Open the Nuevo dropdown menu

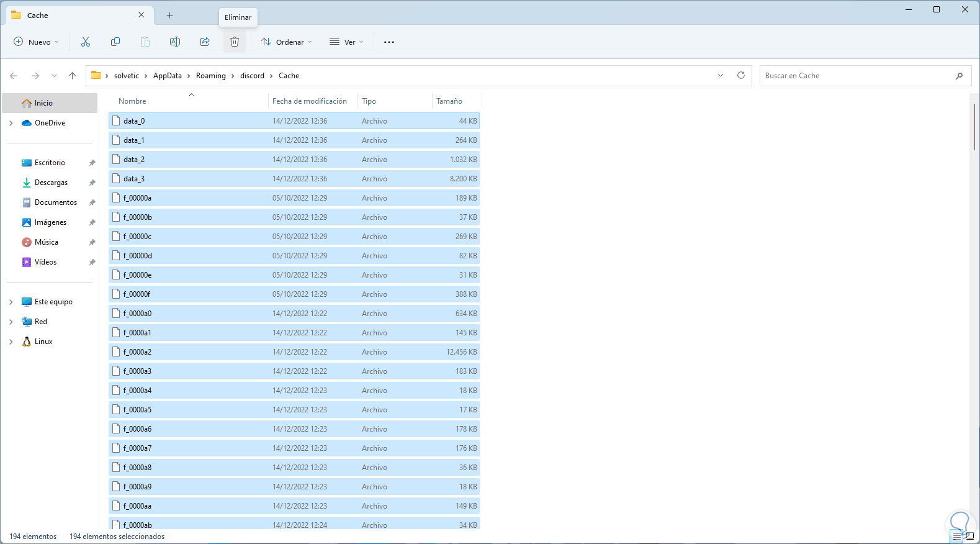[x=37, y=42]
